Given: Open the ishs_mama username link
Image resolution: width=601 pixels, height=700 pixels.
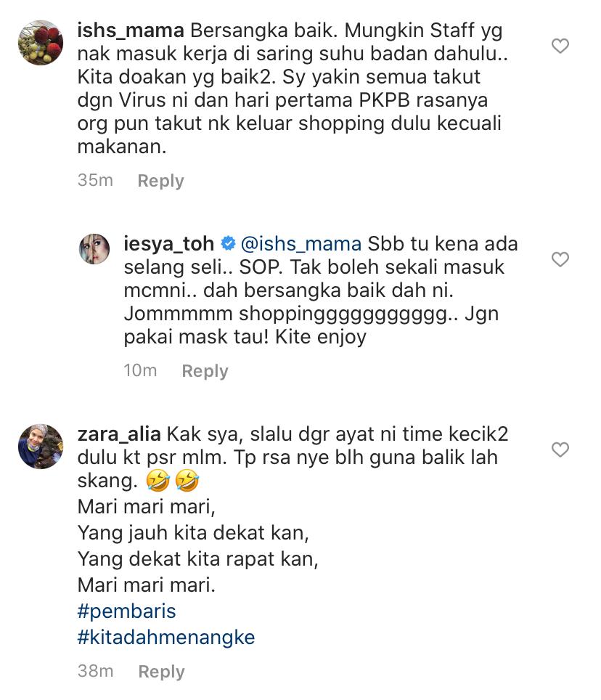Looking at the screenshot, I should [x=130, y=30].
